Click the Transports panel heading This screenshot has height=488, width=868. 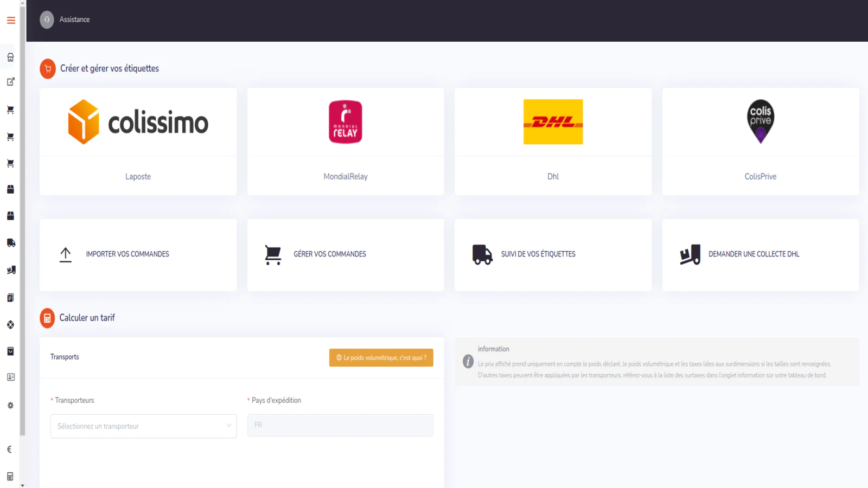point(65,357)
